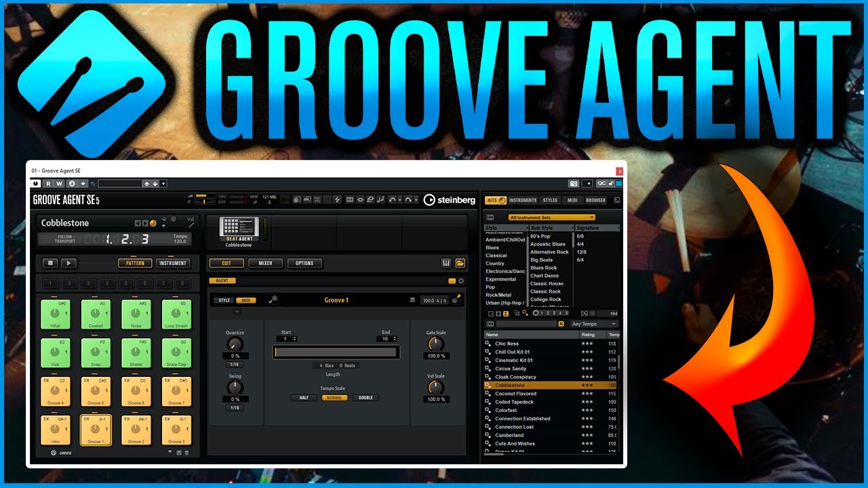Image resolution: width=868 pixels, height=488 pixels.
Task: Click the Steinberg logo
Action: (x=450, y=200)
